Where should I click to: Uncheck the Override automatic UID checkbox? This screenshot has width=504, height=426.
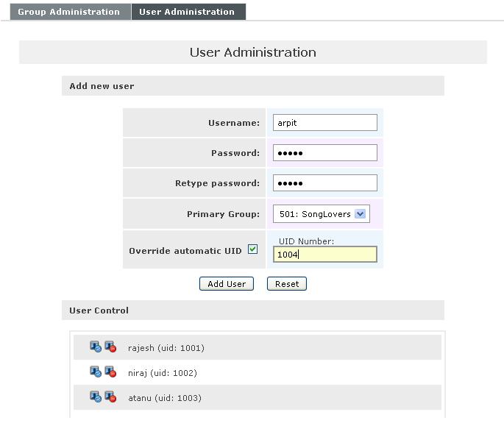[x=252, y=249]
